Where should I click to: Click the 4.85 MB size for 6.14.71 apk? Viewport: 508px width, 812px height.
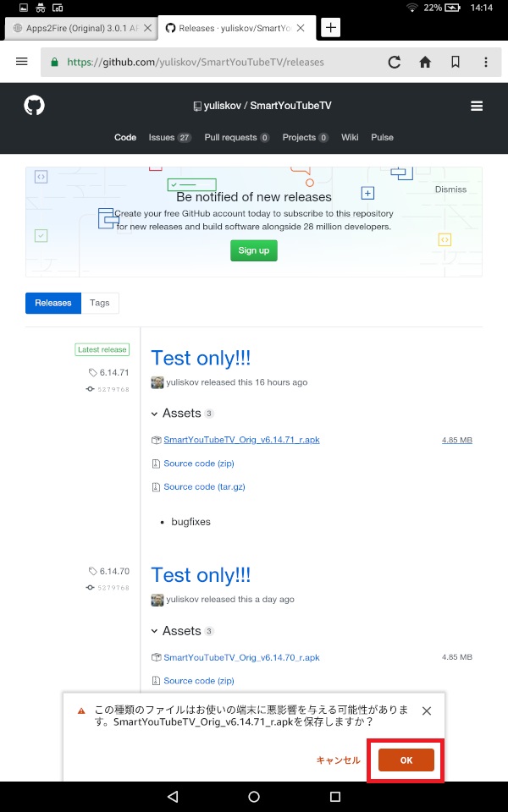(x=456, y=440)
